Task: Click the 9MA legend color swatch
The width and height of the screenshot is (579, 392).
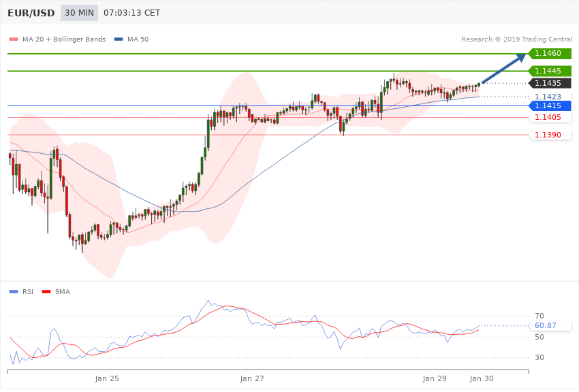Action: tap(46, 292)
